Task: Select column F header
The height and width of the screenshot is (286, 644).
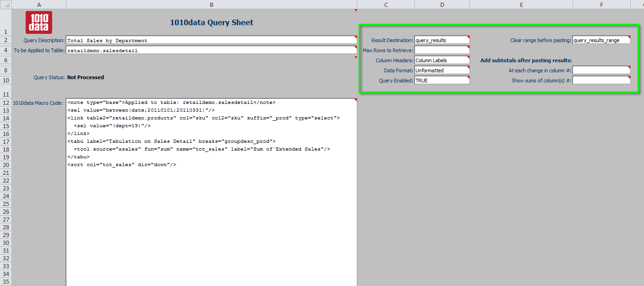Action: [x=601, y=5]
